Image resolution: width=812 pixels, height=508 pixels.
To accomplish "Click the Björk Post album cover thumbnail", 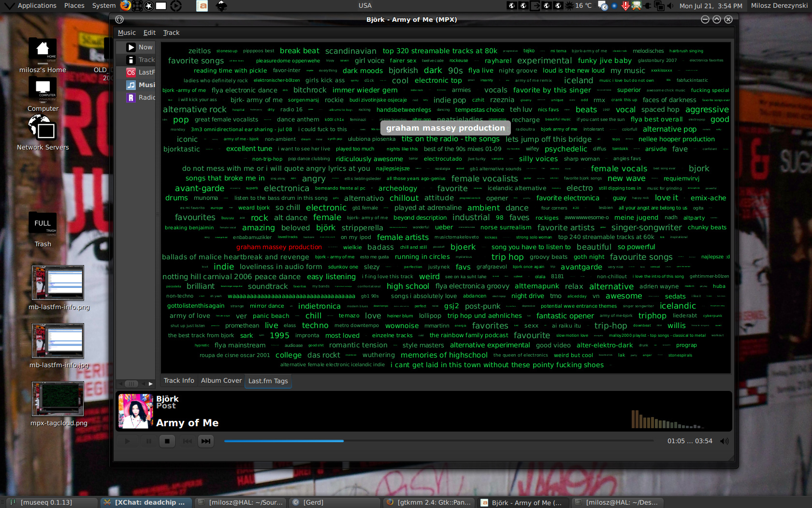I will point(136,411).
